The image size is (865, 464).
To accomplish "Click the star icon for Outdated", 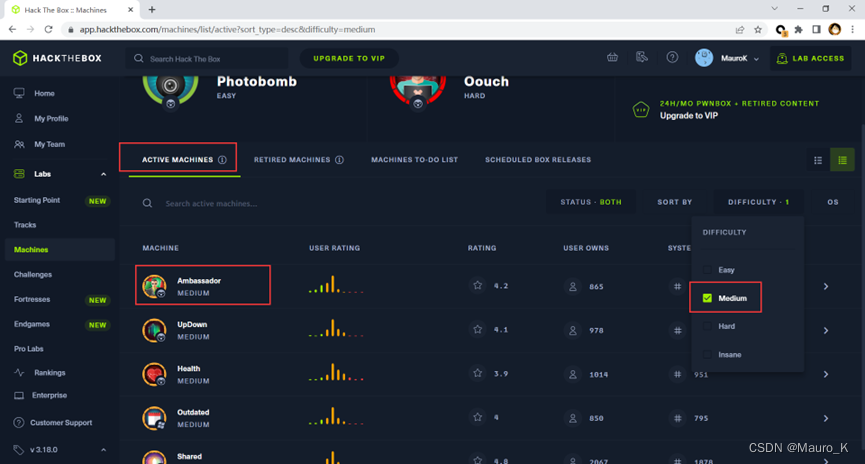I will pyautogui.click(x=478, y=417).
